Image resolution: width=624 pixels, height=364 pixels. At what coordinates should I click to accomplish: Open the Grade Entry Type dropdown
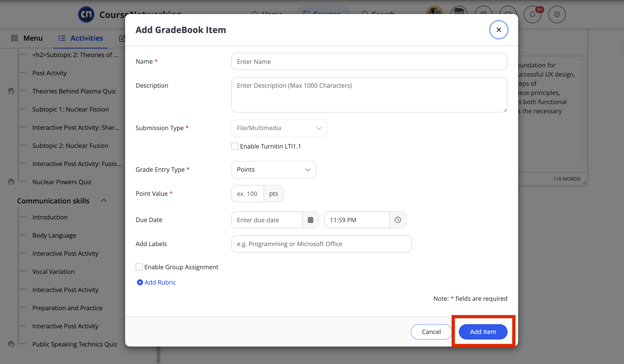[x=274, y=170]
